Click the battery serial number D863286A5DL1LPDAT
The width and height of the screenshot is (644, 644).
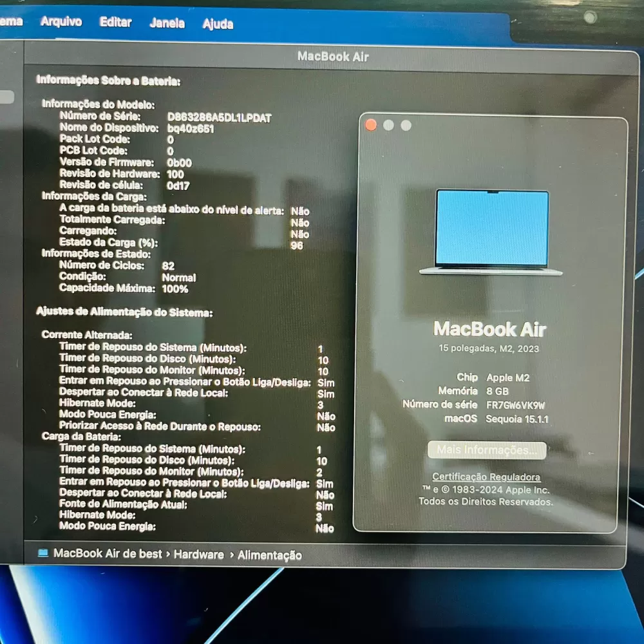tap(220, 118)
